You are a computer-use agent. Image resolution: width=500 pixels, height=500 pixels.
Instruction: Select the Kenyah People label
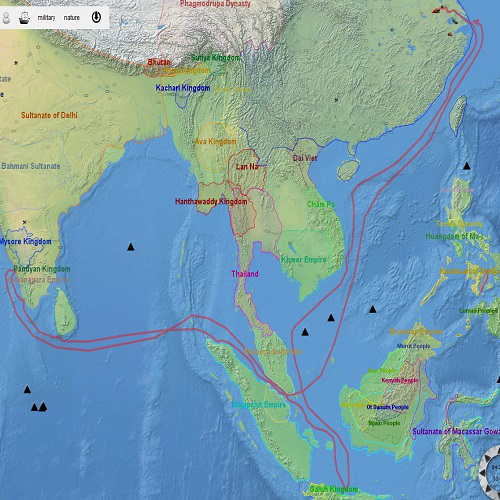400,380
